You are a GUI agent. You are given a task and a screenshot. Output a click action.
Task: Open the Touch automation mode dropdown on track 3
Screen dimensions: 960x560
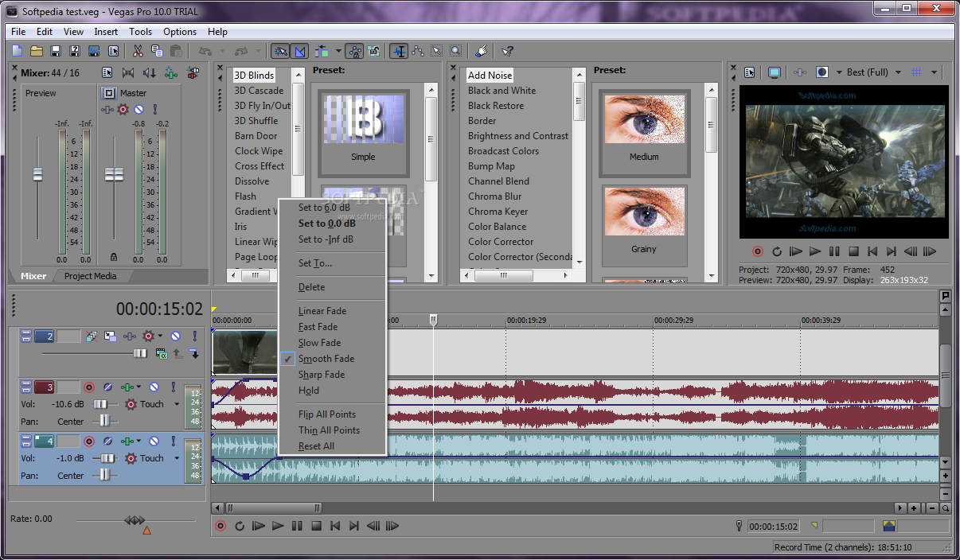177,404
